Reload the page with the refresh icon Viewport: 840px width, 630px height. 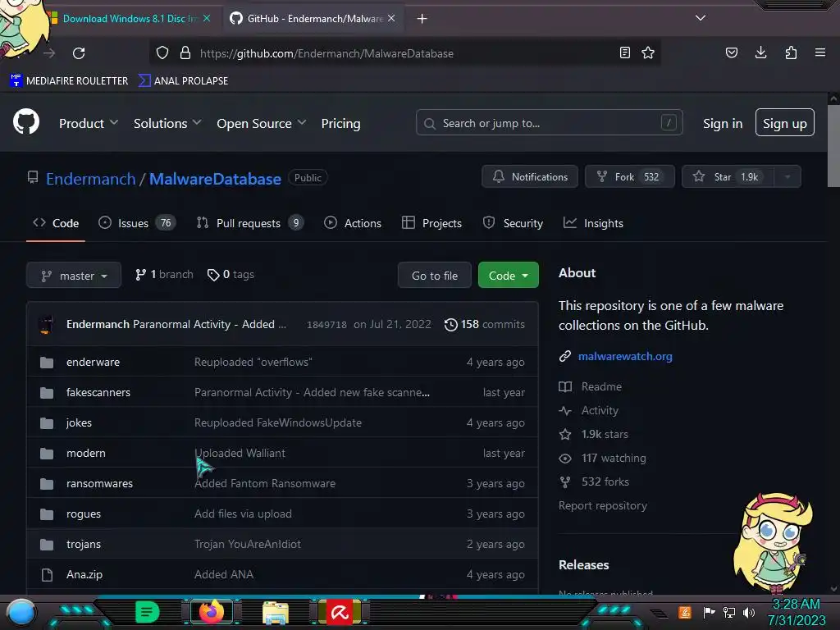(79, 53)
